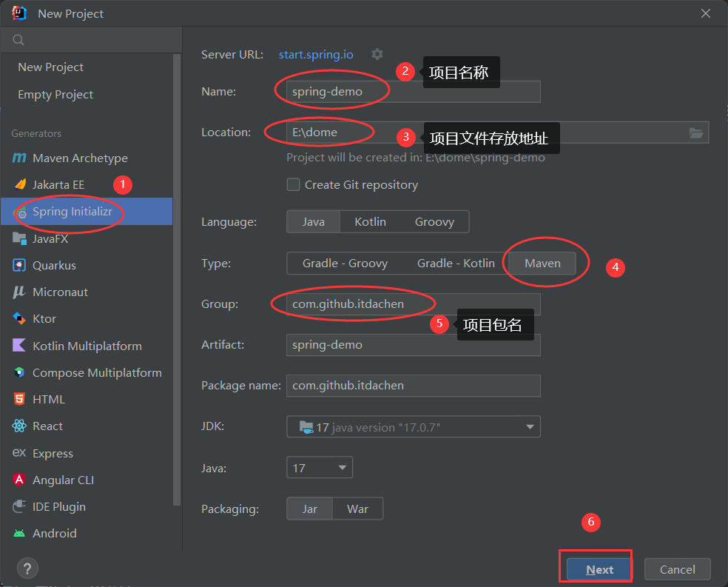Screen dimensions: 728x587
Task: Click the Next button
Action: (x=599, y=569)
